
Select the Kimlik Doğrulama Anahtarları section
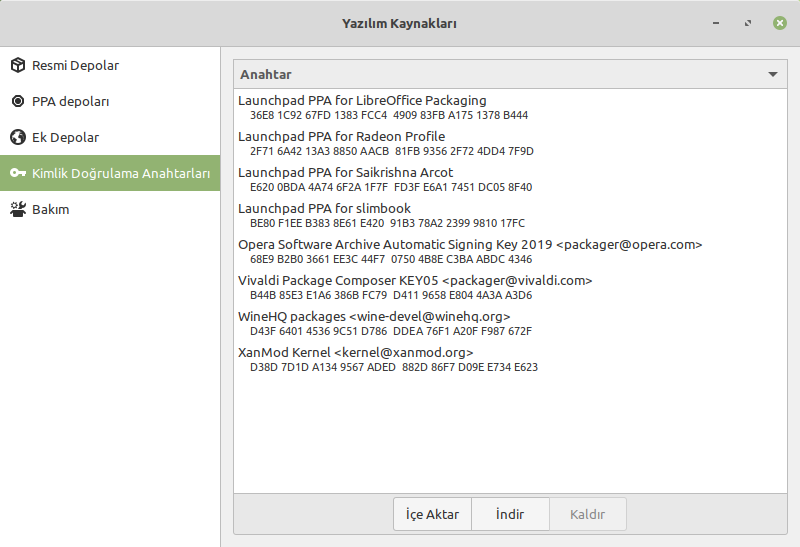click(110, 173)
